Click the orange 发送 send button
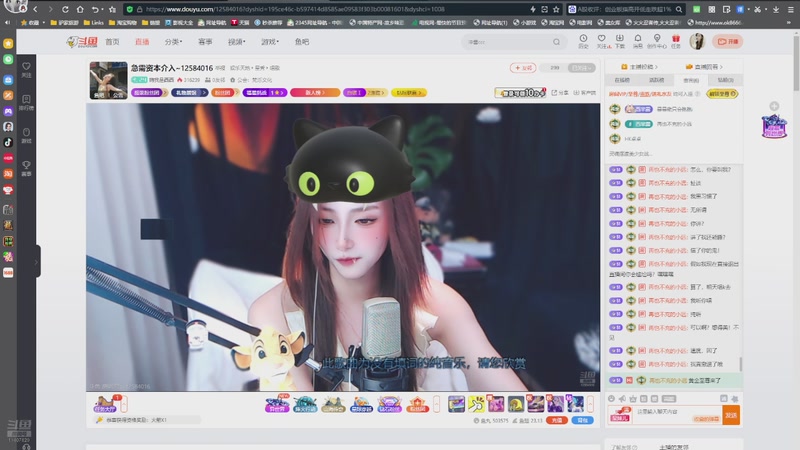The height and width of the screenshot is (450, 800). tap(731, 415)
